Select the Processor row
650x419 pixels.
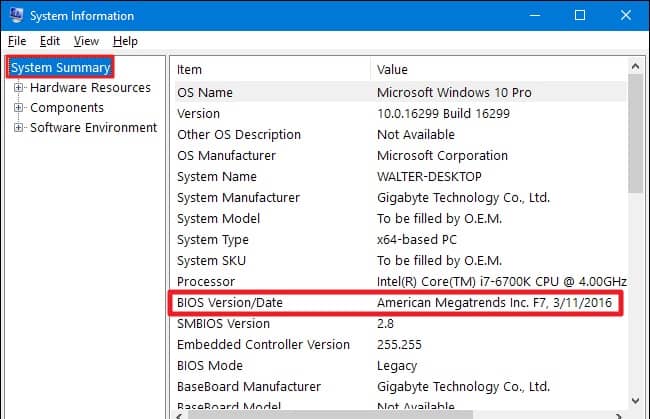[x=398, y=281]
